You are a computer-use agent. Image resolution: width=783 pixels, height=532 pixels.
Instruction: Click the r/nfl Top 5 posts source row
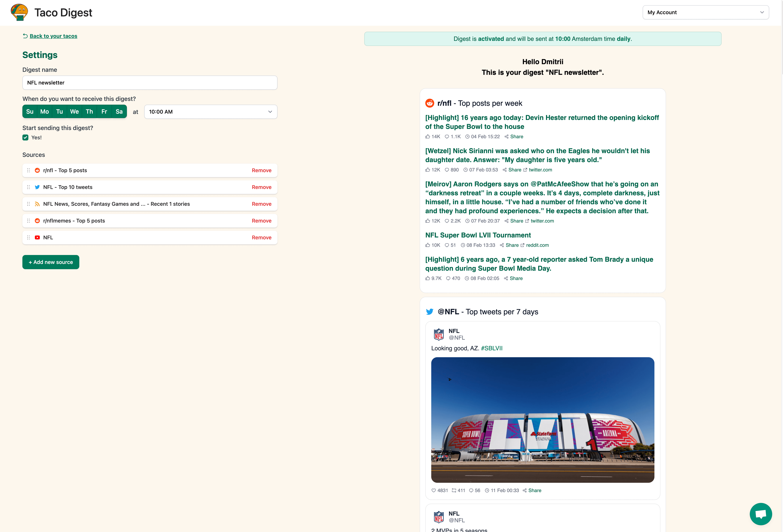[150, 170]
